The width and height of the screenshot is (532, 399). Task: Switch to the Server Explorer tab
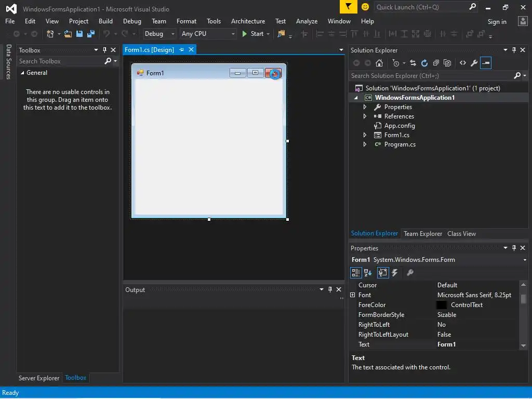click(38, 378)
